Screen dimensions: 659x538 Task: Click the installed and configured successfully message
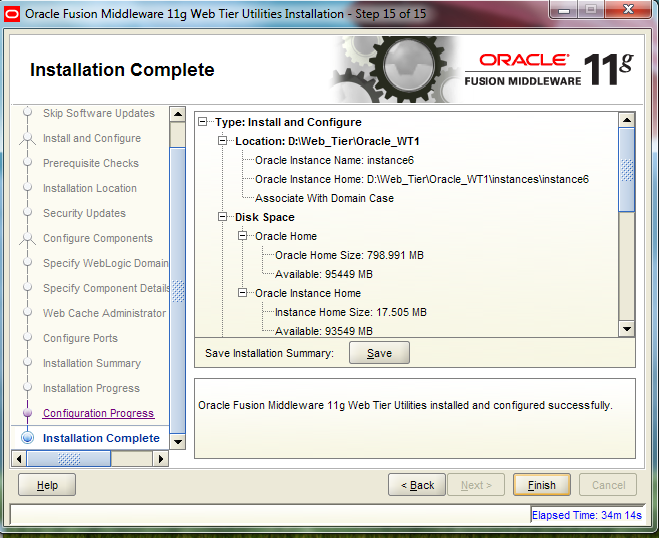(x=405, y=405)
